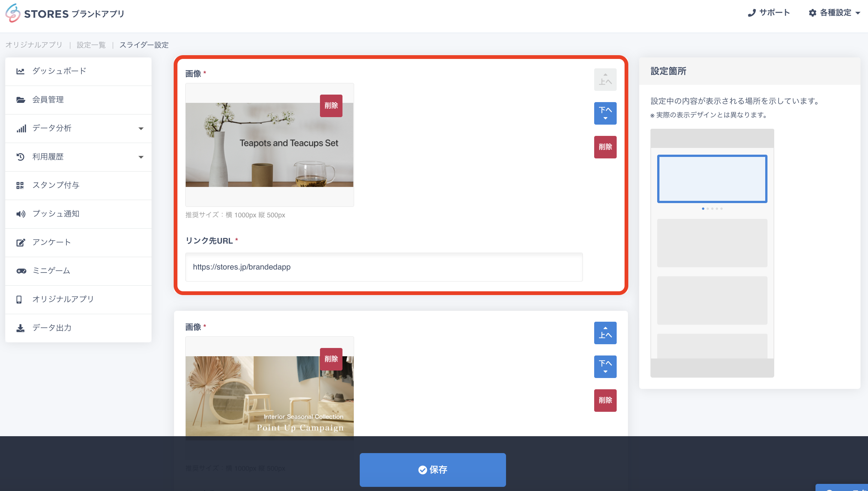Image resolution: width=868 pixels, height=491 pixels.
Task: Click the 各種設定 gear icon
Action: [x=812, y=13]
